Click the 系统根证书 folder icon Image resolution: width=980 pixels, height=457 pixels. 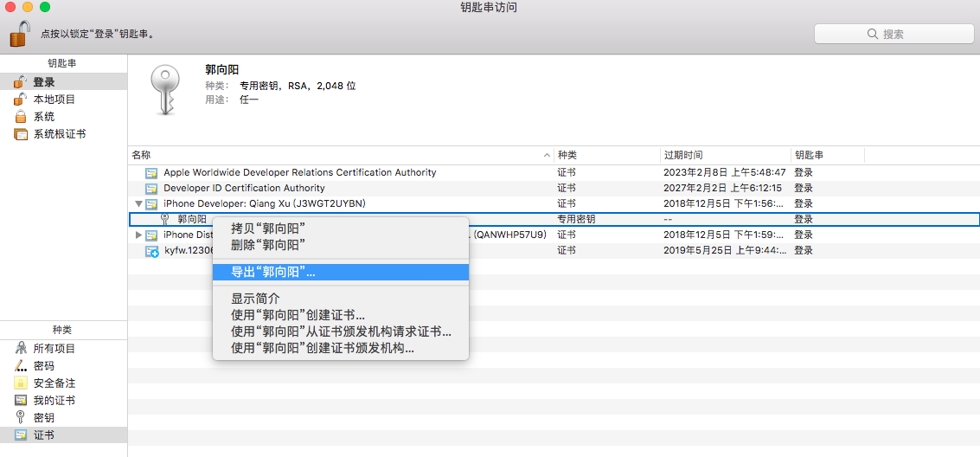(21, 134)
